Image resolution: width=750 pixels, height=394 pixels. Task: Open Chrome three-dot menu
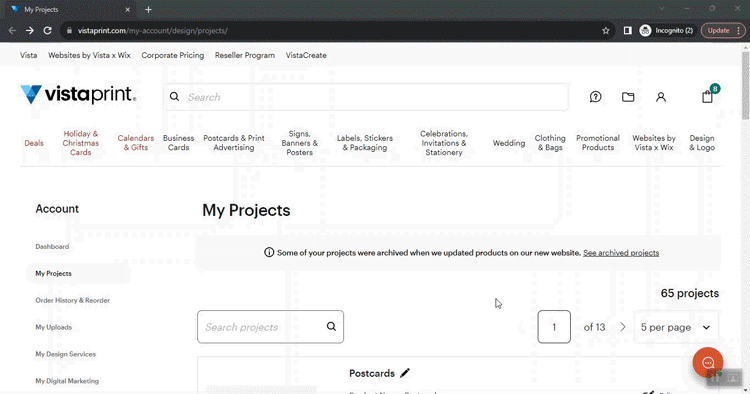739,31
